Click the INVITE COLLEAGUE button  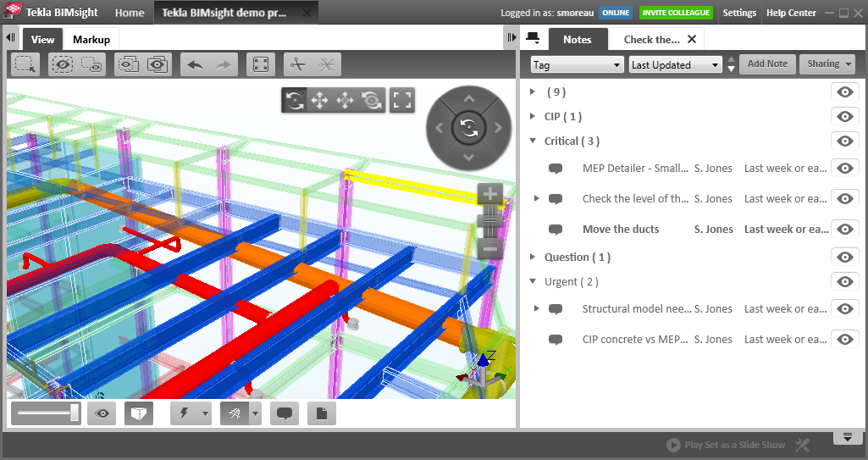[x=676, y=13]
